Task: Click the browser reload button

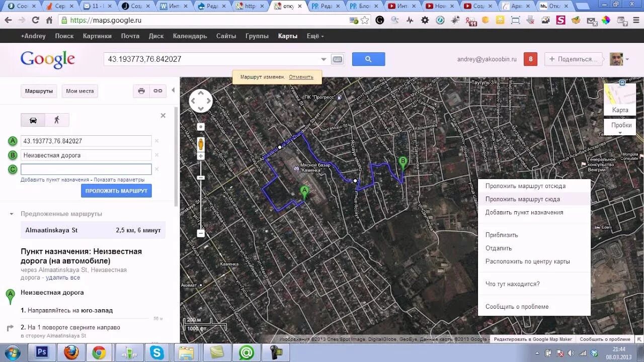Action: 35,20
